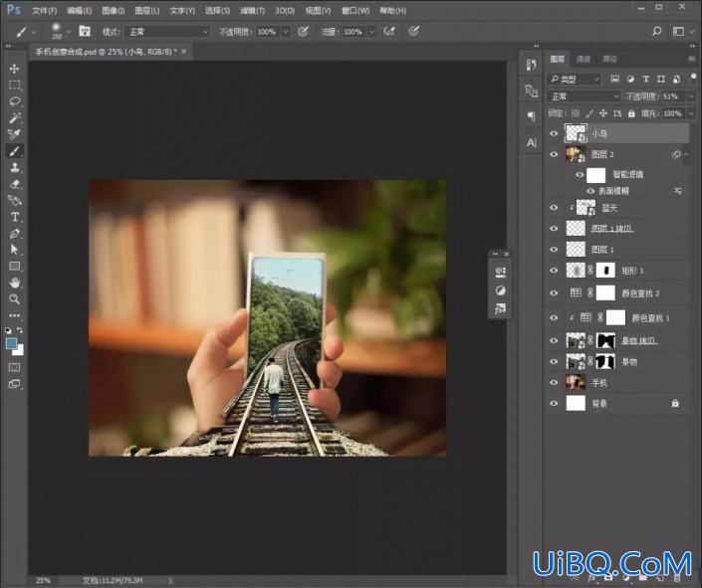Toggle pressure for opacity icon
702x588 pixels.
coord(303,31)
